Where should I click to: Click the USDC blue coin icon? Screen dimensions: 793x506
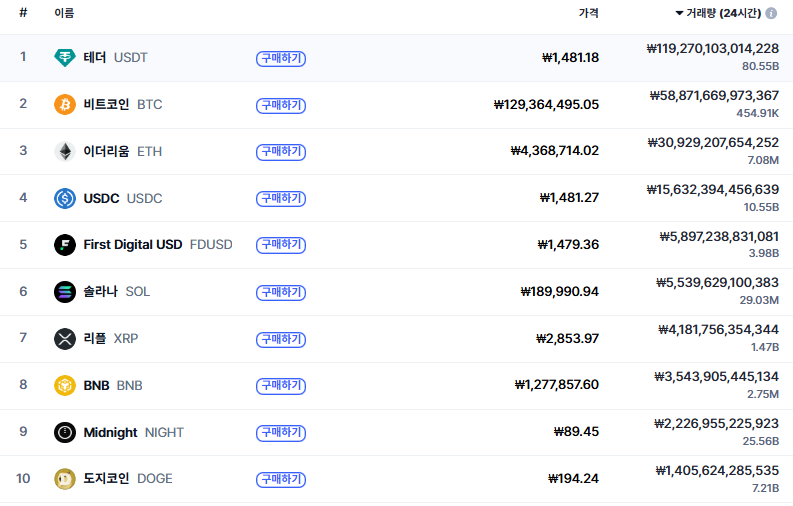coord(65,198)
